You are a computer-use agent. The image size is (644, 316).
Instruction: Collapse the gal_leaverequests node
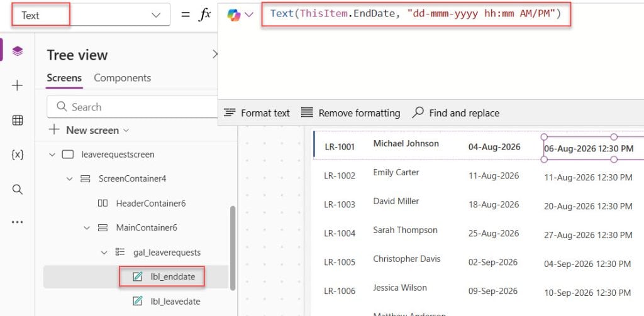click(x=104, y=253)
